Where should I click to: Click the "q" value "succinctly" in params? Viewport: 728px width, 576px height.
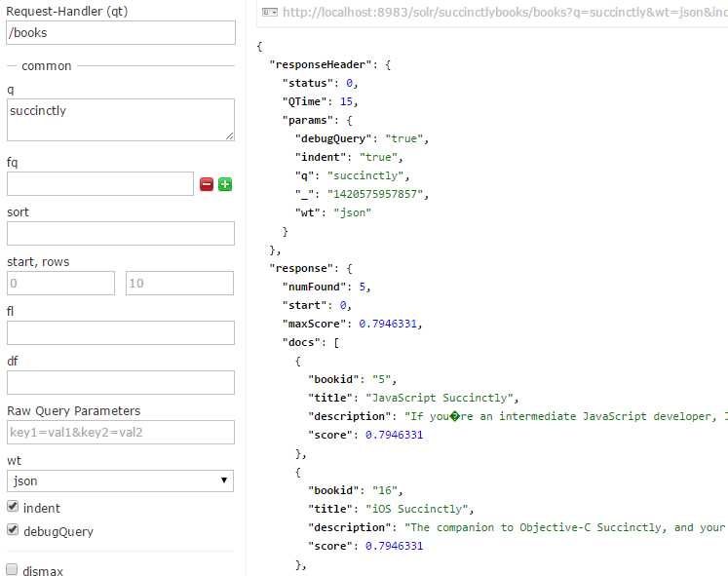(365, 175)
